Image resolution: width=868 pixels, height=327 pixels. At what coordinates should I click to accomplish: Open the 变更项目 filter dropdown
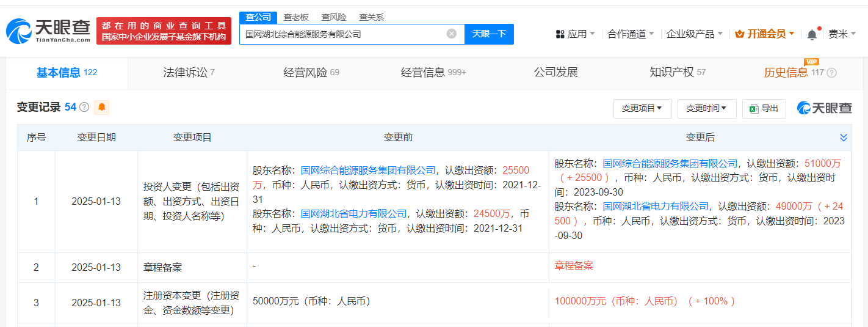[x=642, y=109]
